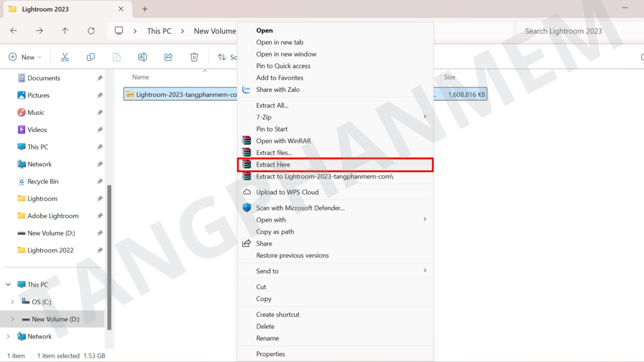The width and height of the screenshot is (644, 362).
Task: Click the Copy icon in toolbar
Action: [91, 57]
